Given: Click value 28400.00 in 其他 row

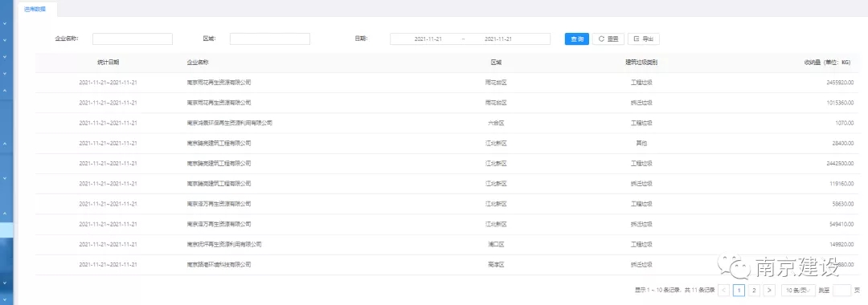Looking at the screenshot, I should (x=843, y=143).
